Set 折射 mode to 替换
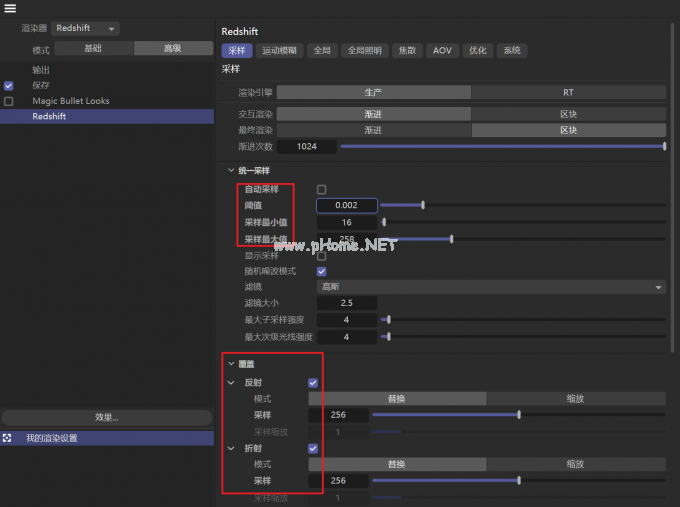680x507 pixels. 397,464
